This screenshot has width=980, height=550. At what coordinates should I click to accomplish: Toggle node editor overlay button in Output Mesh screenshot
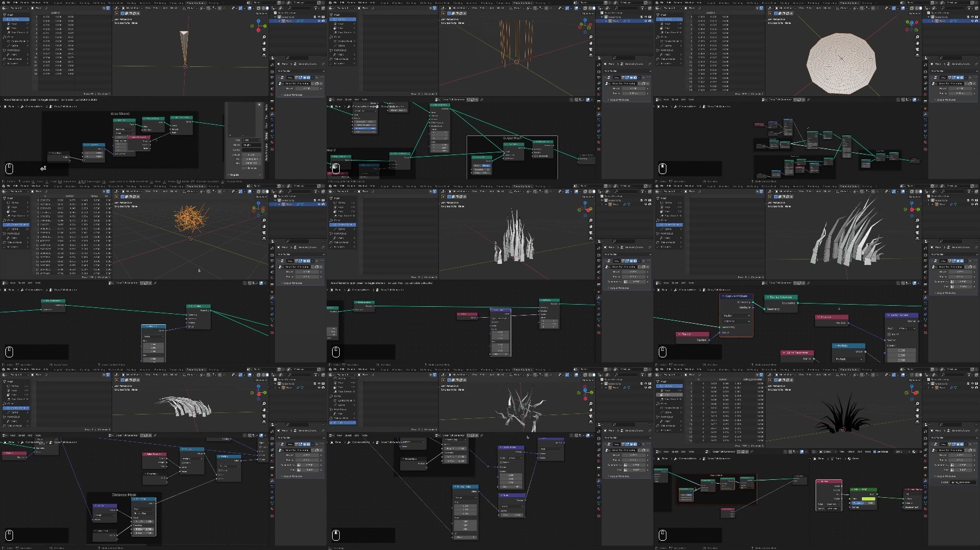(588, 100)
